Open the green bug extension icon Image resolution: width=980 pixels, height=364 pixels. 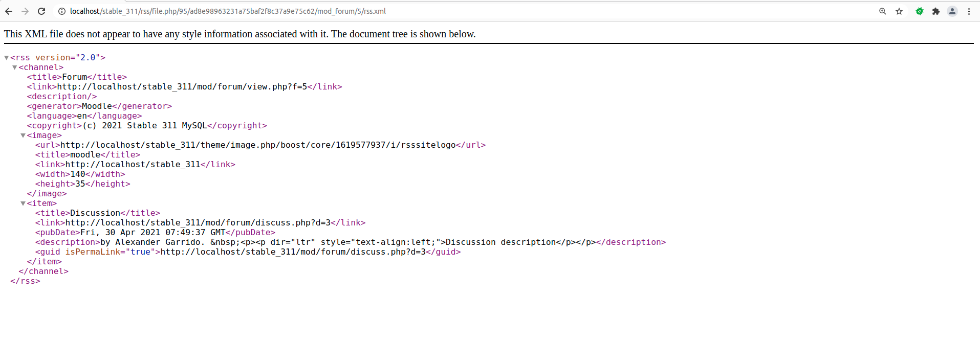[x=920, y=11]
